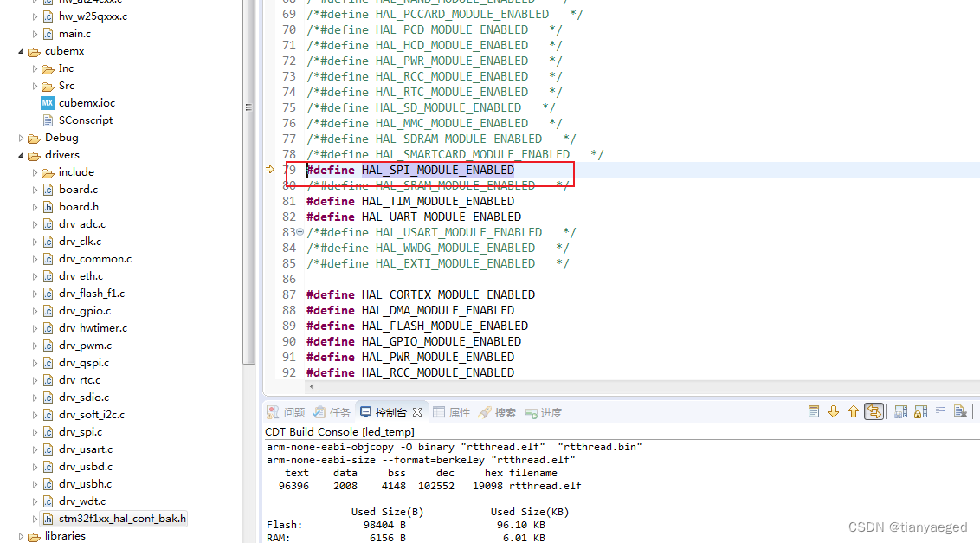980x543 pixels.
Task: Collapse the drivers folder
Action: (19, 154)
